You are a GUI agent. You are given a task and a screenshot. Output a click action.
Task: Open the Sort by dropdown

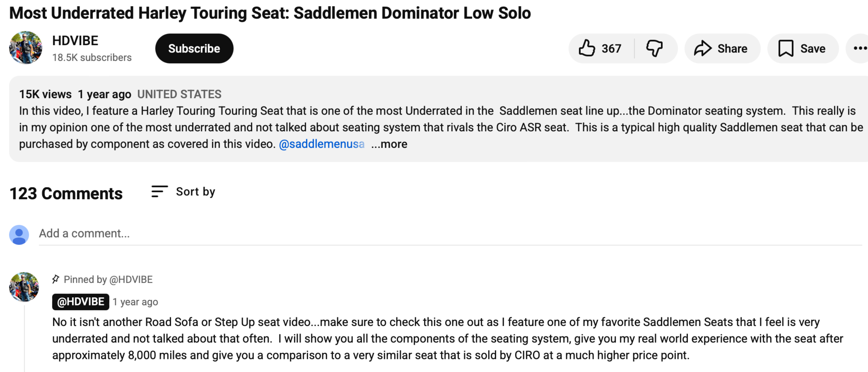click(195, 191)
